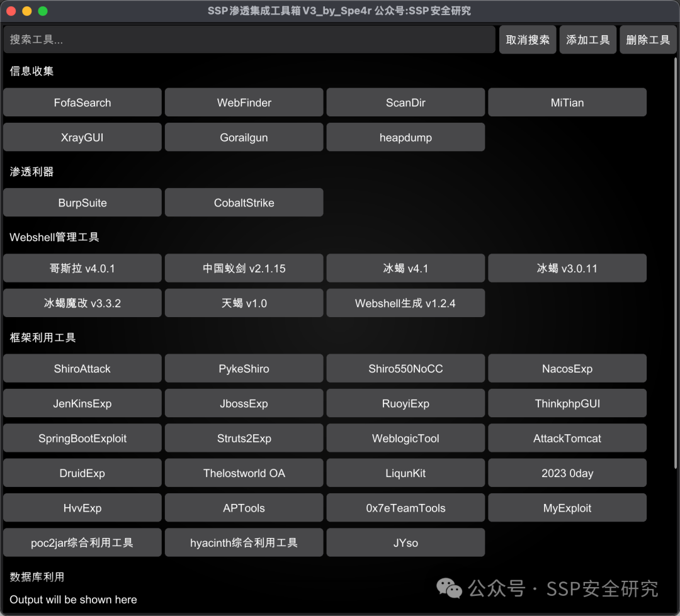Open 冰蝎 v4.1
The width and height of the screenshot is (680, 616).
(x=405, y=268)
